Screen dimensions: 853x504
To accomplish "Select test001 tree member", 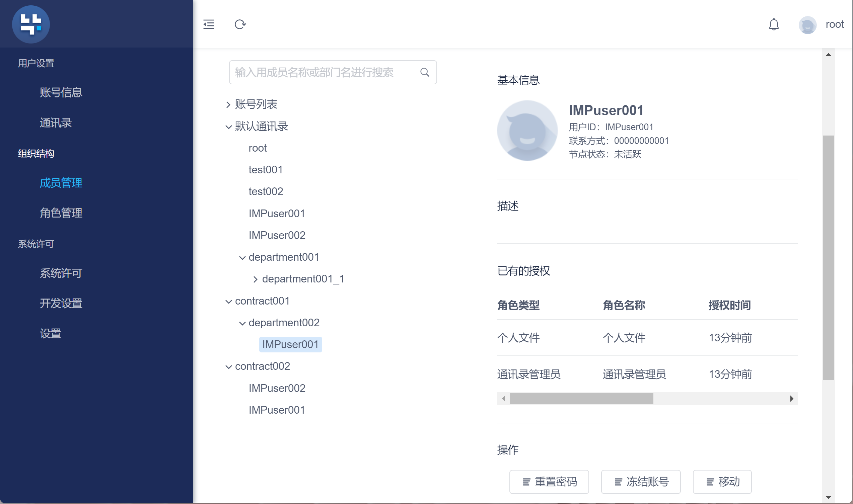I will 266,170.
